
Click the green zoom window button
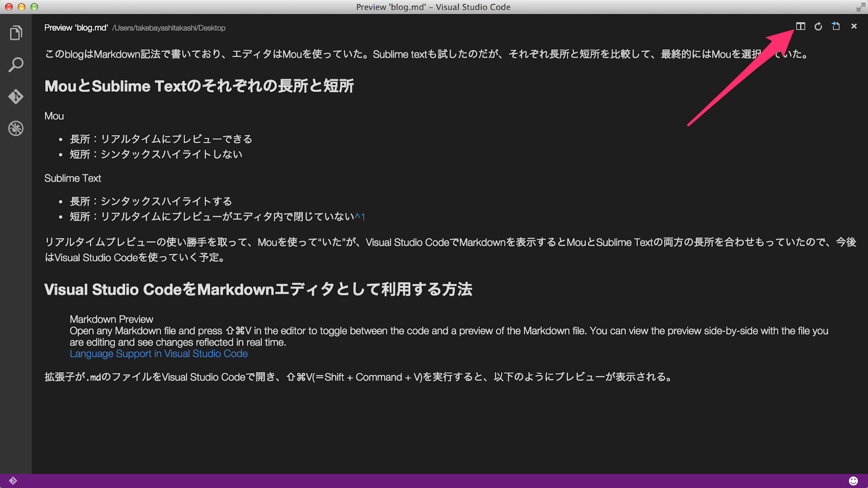coord(35,7)
